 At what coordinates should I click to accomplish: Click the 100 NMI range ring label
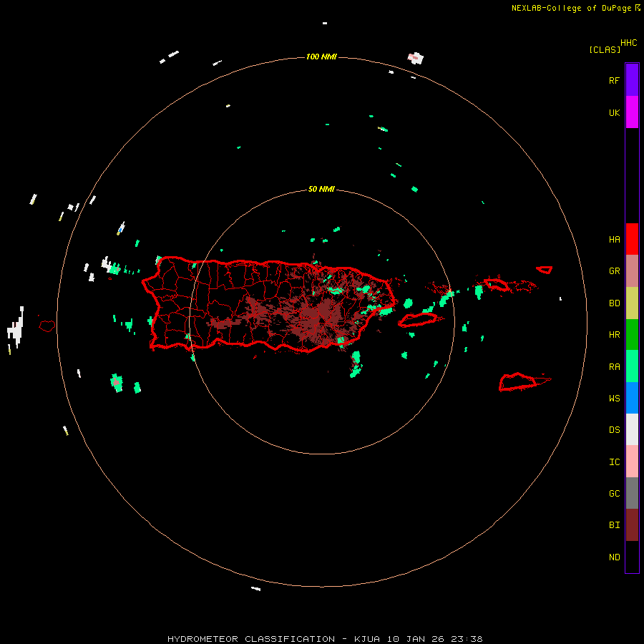tap(321, 57)
